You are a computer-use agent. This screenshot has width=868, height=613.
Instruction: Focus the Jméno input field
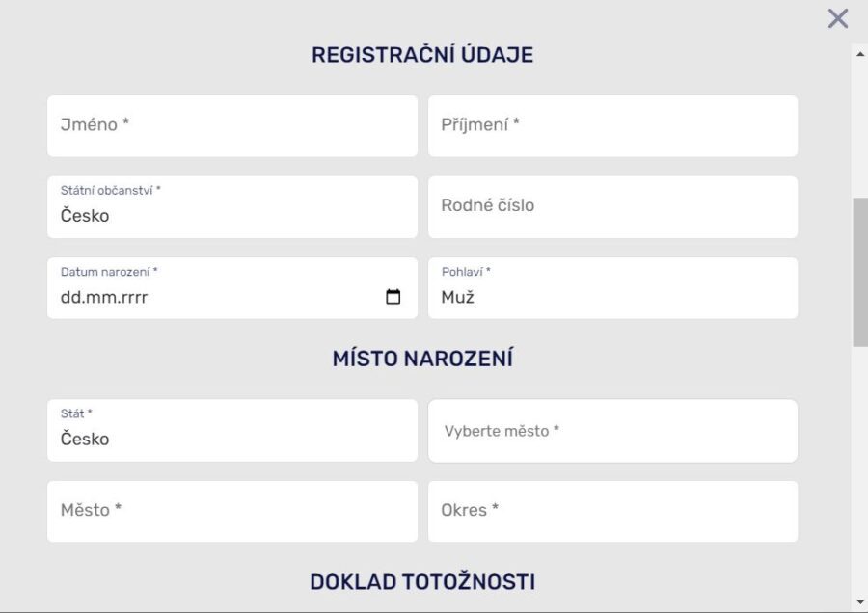pyautogui.click(x=231, y=126)
